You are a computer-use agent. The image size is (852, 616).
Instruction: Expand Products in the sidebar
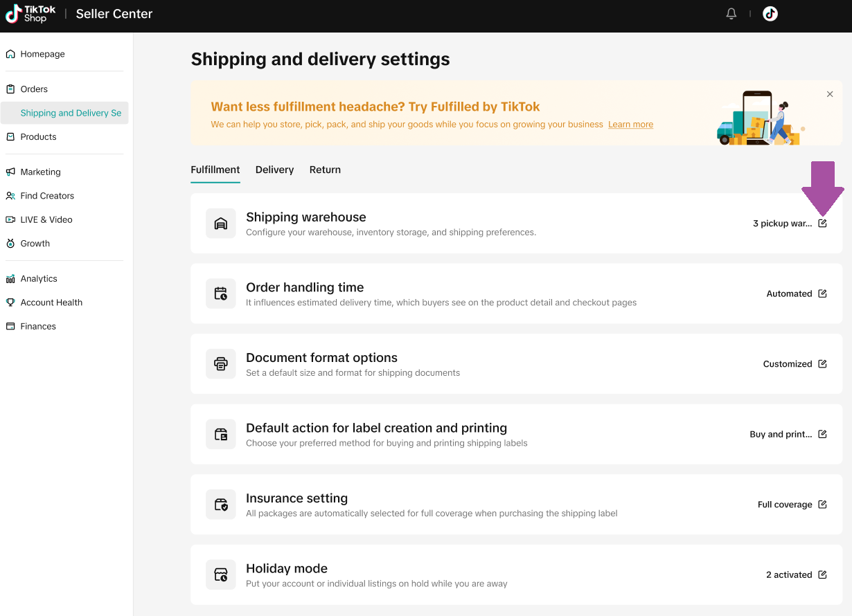tap(38, 137)
